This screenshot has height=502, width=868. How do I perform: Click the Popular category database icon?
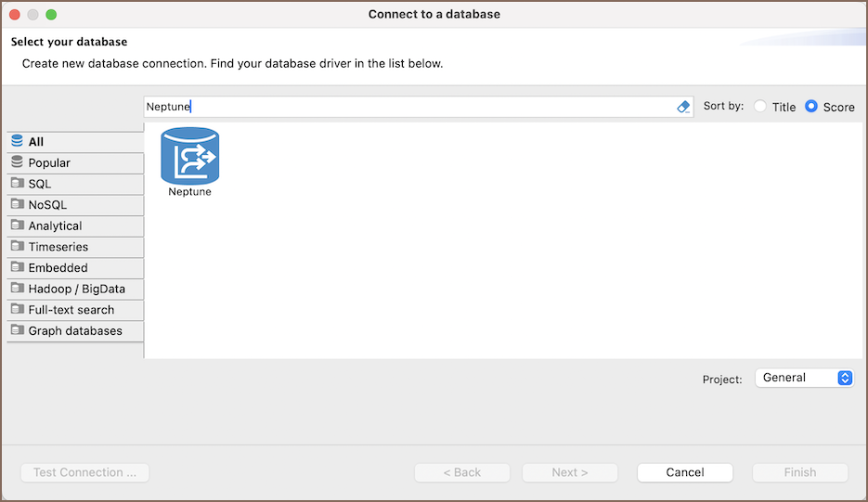click(17, 162)
